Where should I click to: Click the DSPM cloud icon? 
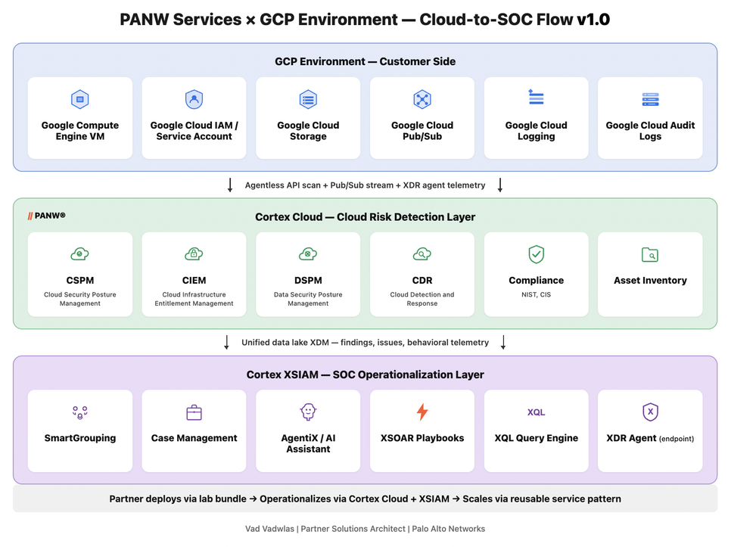[x=308, y=254]
